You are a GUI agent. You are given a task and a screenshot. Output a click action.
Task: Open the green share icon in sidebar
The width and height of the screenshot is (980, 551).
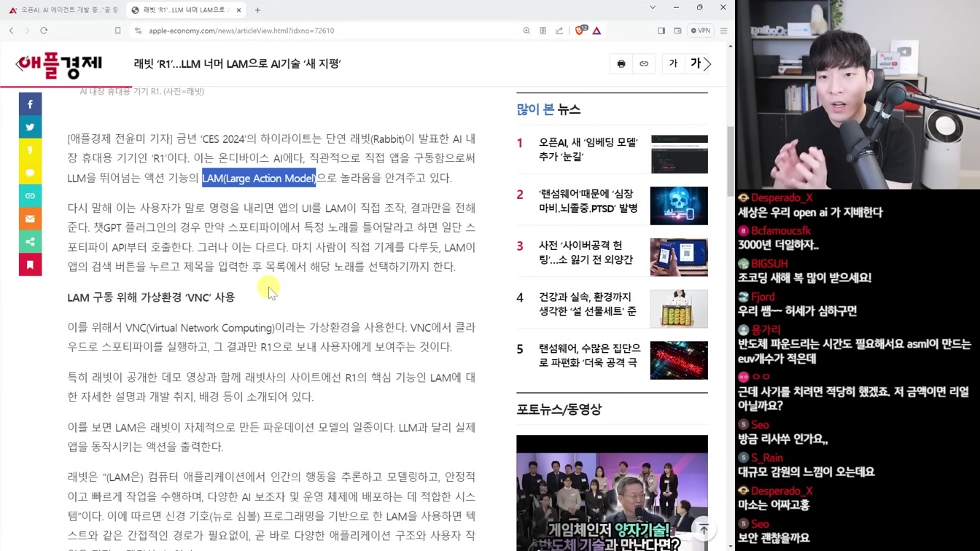tap(30, 242)
